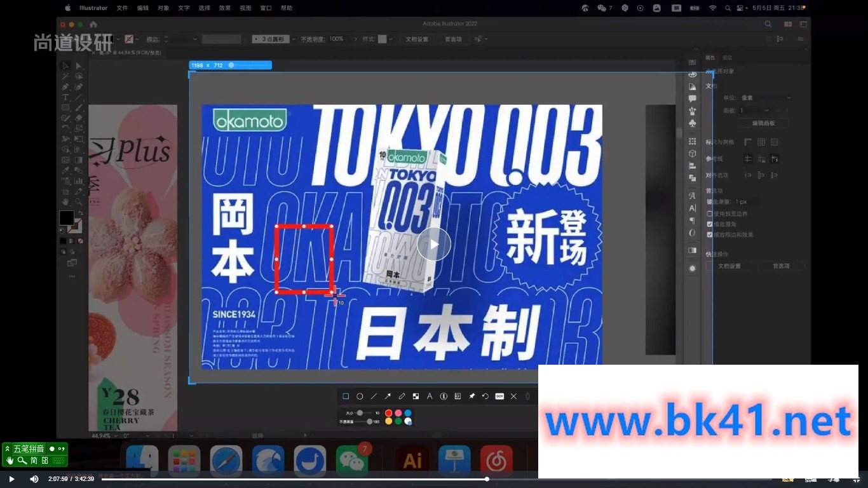Screen dimensions: 868x488
Task: Pick the arrow annotation tool
Action: point(388,396)
